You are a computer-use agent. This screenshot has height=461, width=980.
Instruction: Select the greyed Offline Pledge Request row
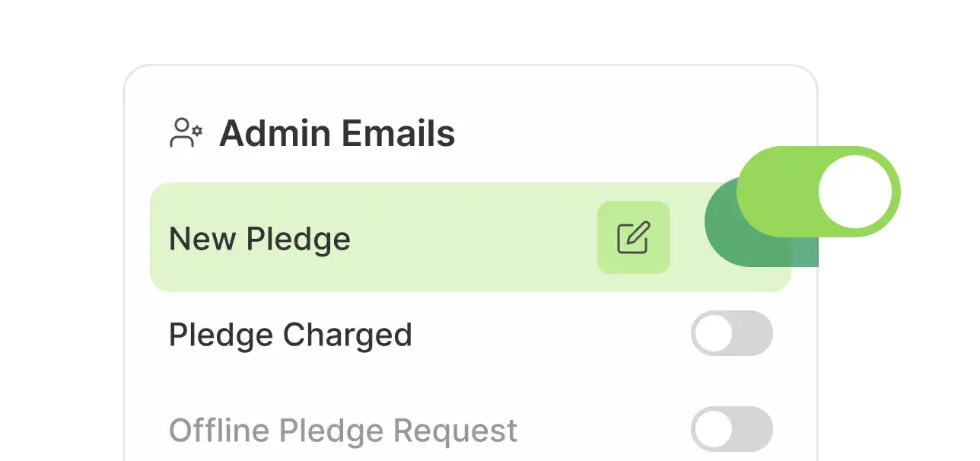tap(593, 431)
